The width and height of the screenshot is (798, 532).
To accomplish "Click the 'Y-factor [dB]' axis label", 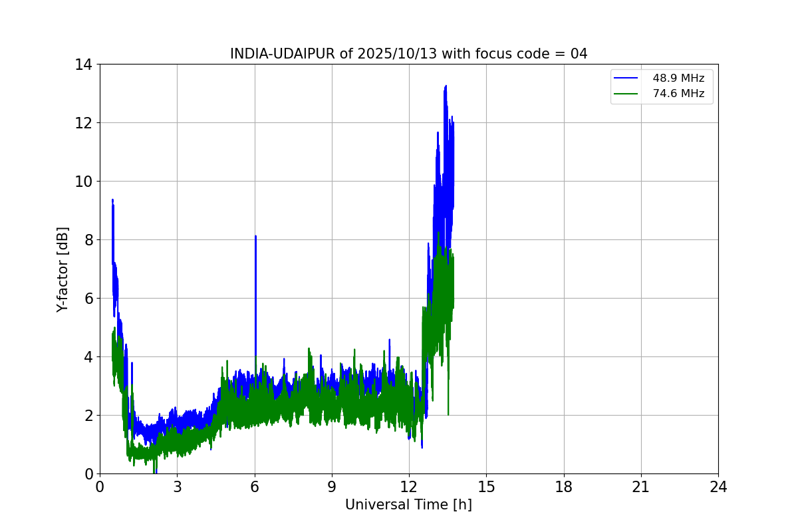I will [63, 269].
